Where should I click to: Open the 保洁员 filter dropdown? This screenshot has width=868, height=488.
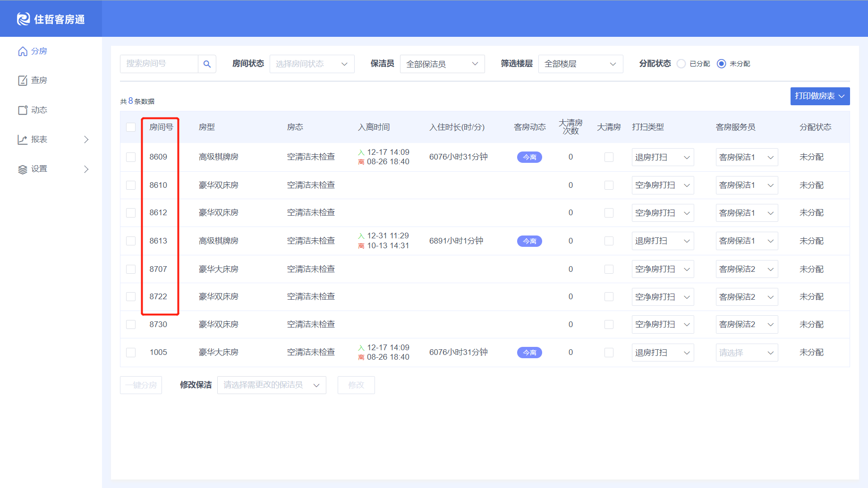[443, 64]
